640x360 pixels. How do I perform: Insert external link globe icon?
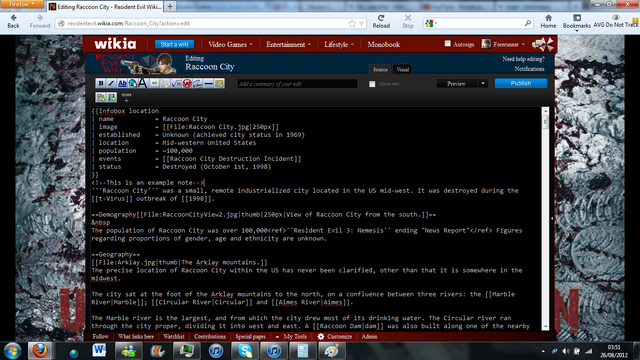(x=133, y=83)
